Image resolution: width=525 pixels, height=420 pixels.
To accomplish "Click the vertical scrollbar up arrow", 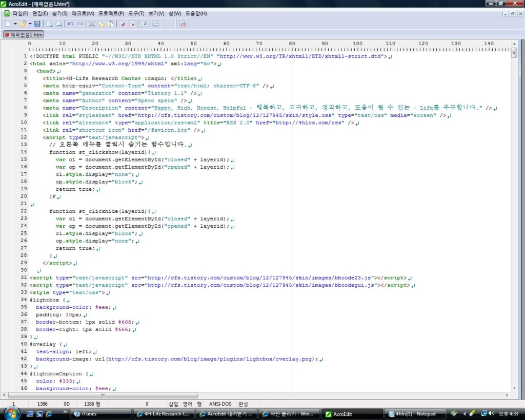I will click(x=514, y=44).
